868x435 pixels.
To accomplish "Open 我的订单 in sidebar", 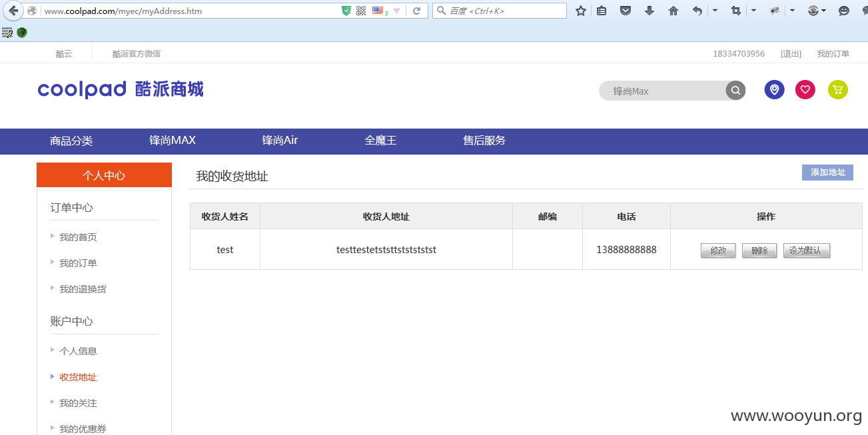I will click(x=78, y=263).
